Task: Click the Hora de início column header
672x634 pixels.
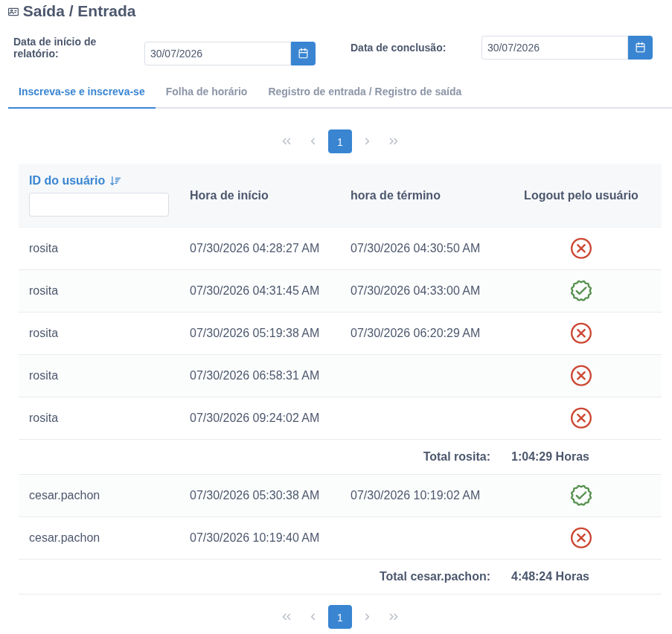Action: [x=229, y=196]
